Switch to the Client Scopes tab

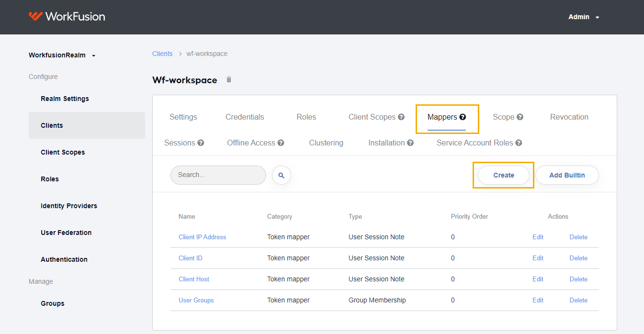[x=372, y=117]
